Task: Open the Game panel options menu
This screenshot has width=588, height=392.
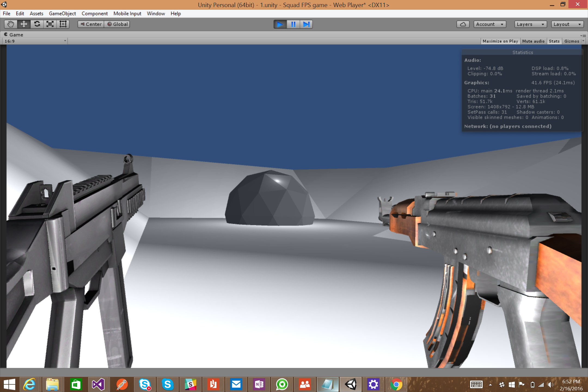Action: [583, 36]
